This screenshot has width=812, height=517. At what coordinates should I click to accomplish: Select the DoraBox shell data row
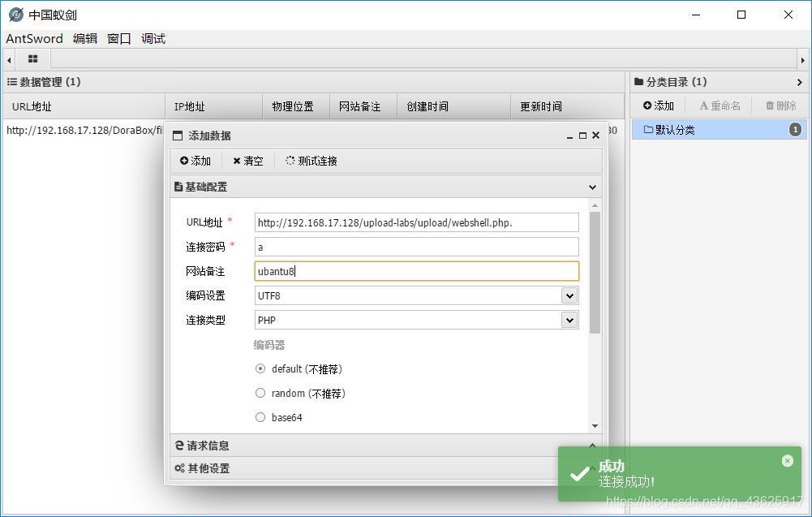[84, 131]
